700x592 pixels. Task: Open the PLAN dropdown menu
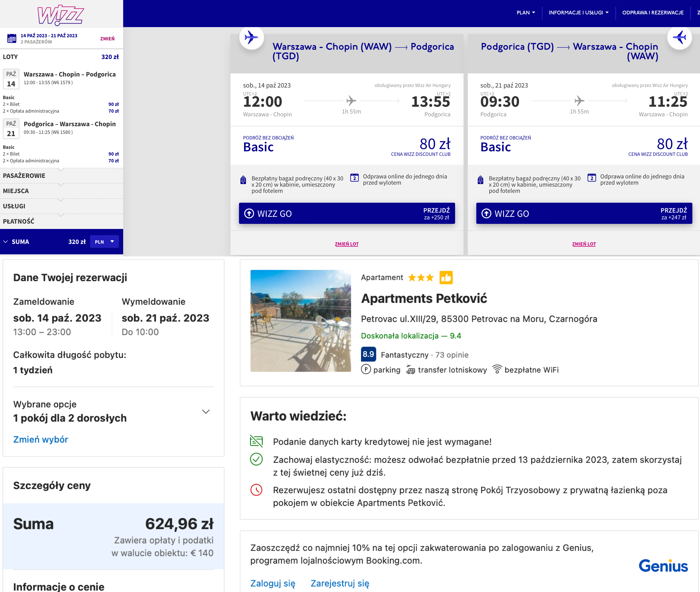click(x=526, y=13)
